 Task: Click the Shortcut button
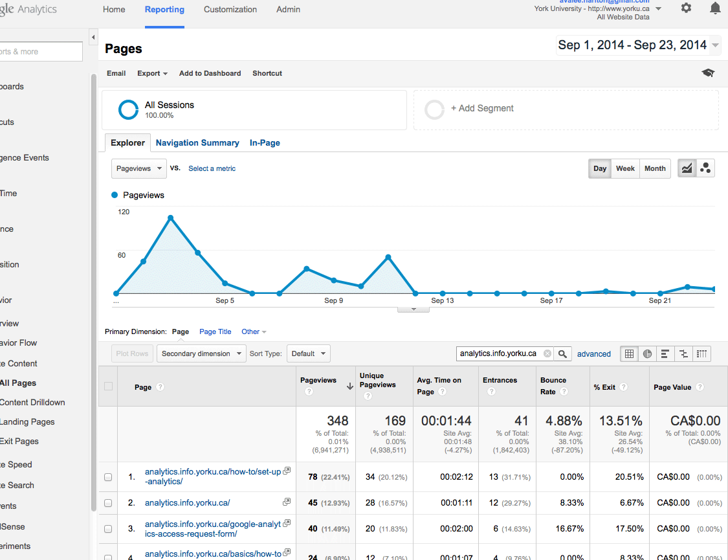point(267,73)
